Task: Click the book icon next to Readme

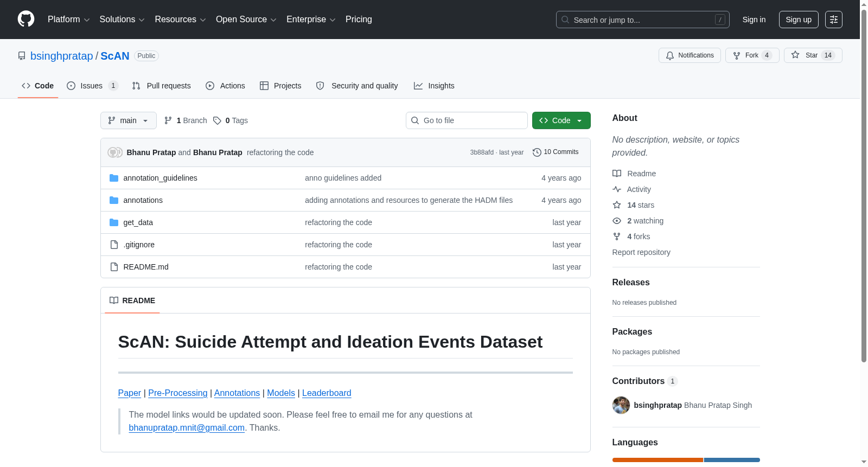Action: [617, 174]
